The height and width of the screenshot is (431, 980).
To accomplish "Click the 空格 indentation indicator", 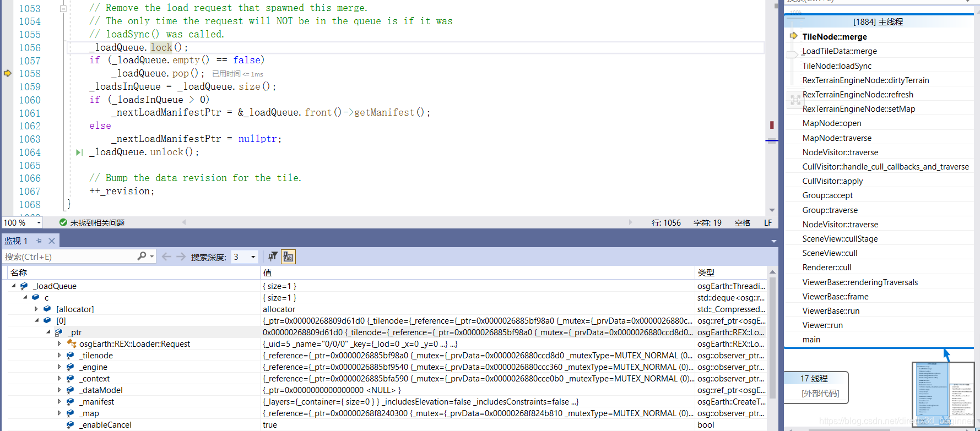I will (x=743, y=223).
